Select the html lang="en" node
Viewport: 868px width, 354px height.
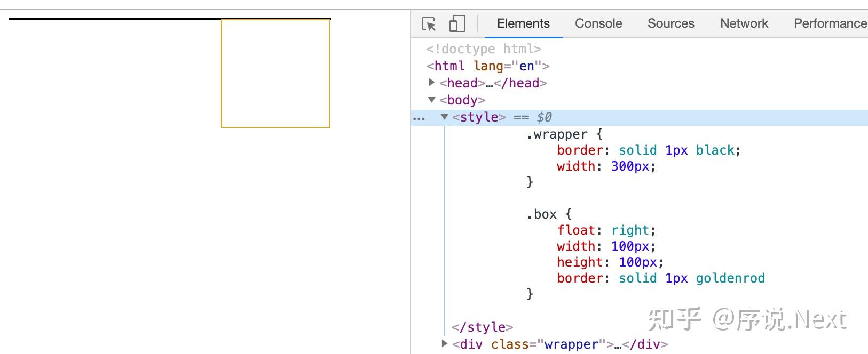tap(487, 66)
